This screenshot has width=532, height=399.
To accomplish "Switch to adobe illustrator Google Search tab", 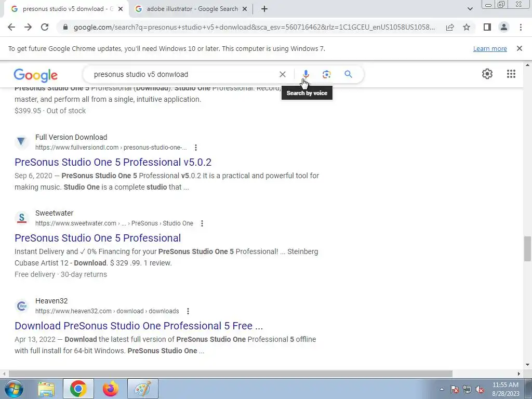I will point(191,9).
